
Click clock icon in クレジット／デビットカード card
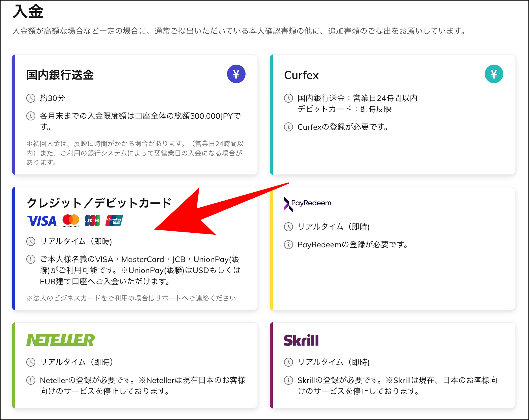(31, 241)
